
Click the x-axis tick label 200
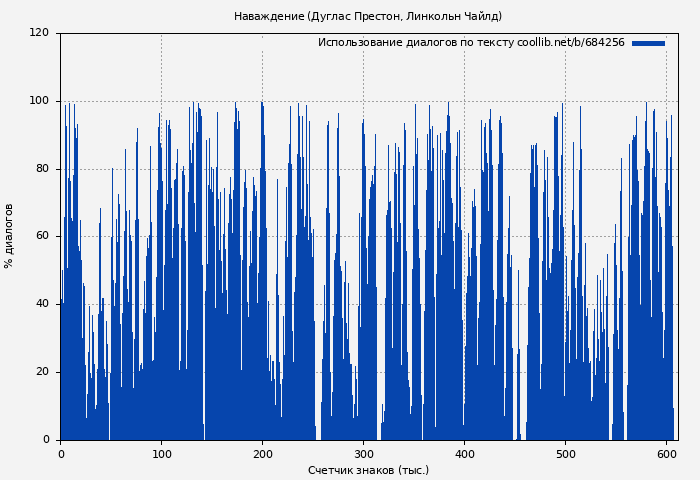point(262,454)
